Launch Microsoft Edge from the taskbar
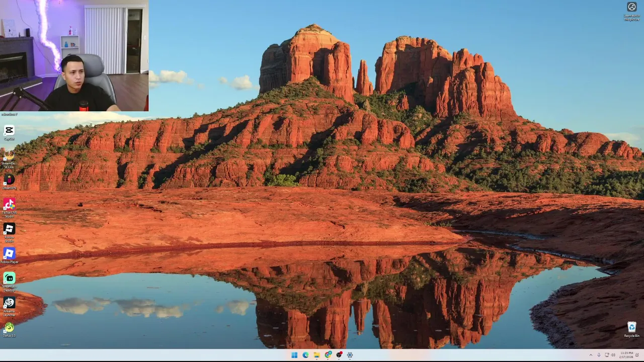 point(305,355)
